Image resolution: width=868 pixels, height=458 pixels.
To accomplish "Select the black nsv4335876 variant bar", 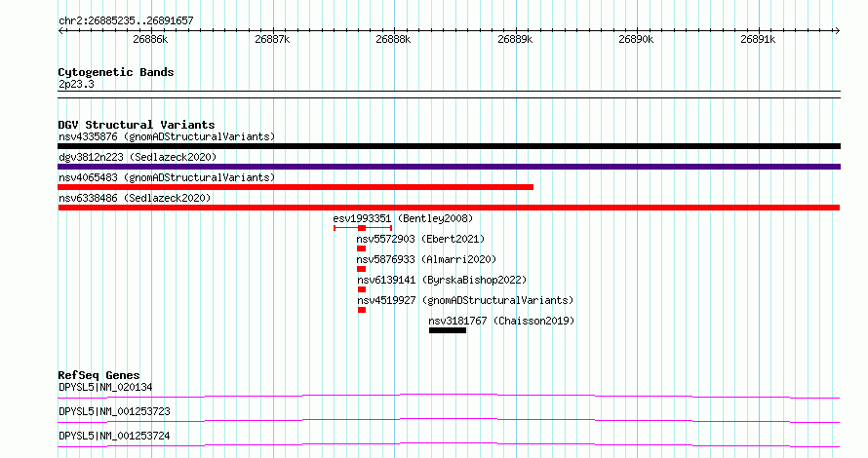I will (449, 146).
